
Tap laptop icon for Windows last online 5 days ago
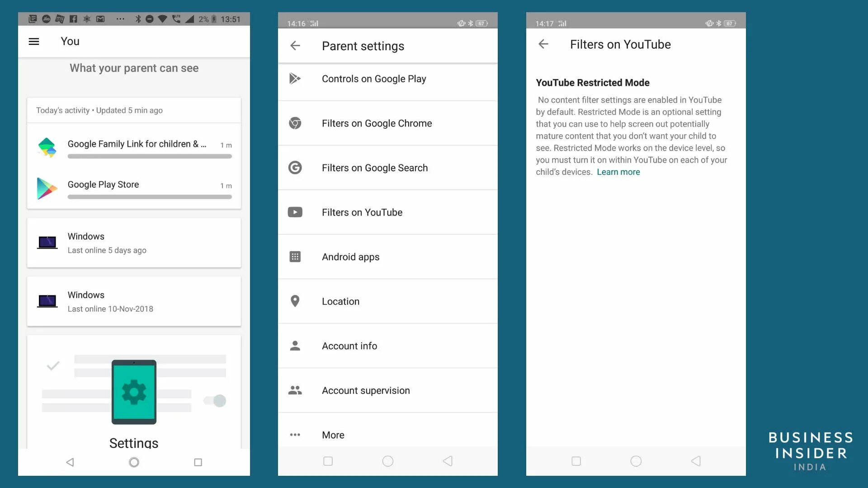click(47, 243)
